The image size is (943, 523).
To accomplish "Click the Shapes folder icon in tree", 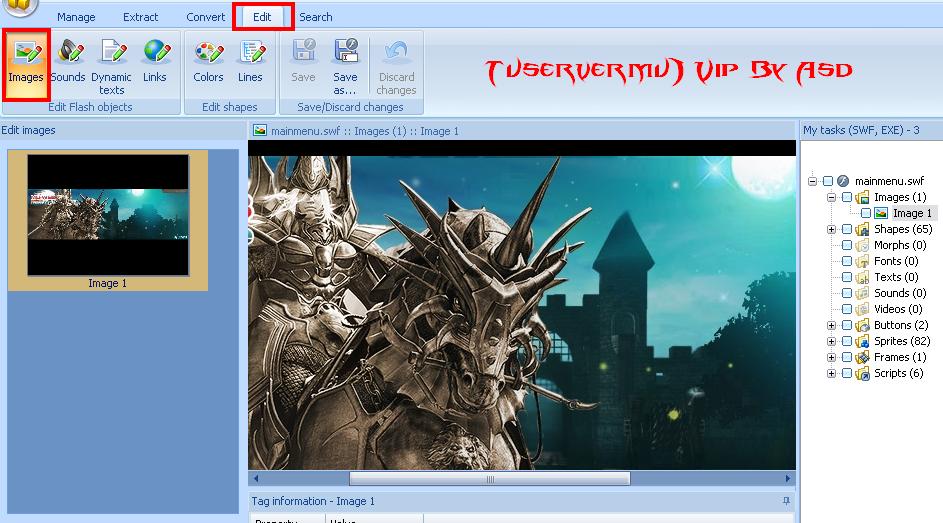I will pos(862,229).
